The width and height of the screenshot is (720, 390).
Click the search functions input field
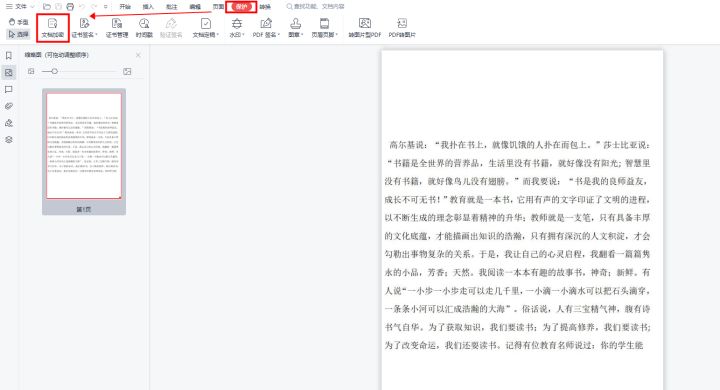pos(316,7)
